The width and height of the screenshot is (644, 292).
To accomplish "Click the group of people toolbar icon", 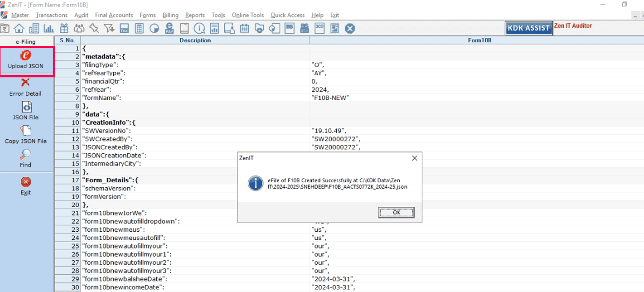I will click(79, 29).
